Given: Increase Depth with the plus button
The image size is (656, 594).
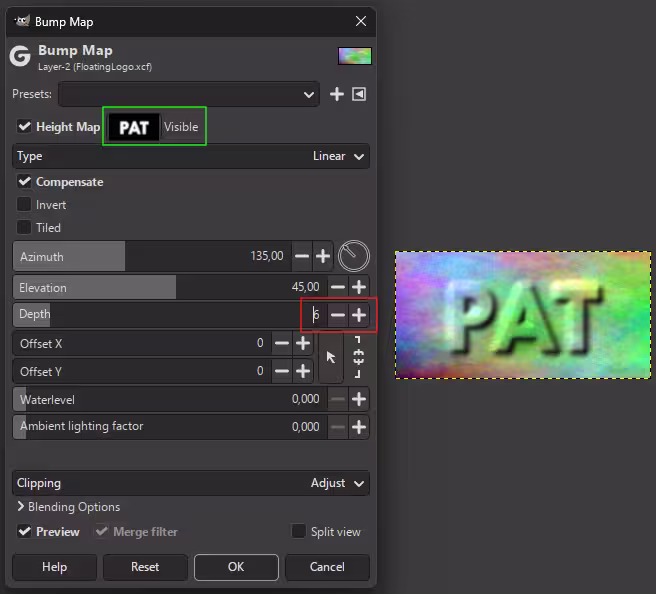Looking at the screenshot, I should click(x=359, y=315).
